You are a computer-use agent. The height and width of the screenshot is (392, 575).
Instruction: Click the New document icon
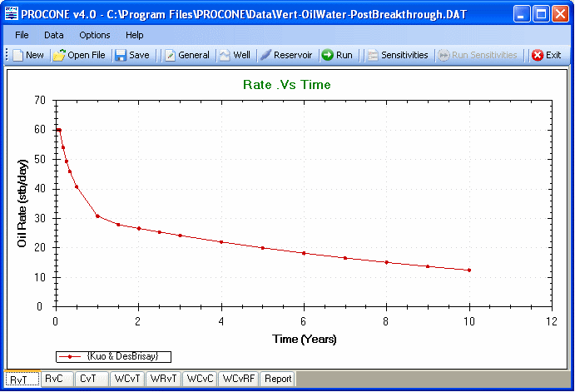point(17,56)
